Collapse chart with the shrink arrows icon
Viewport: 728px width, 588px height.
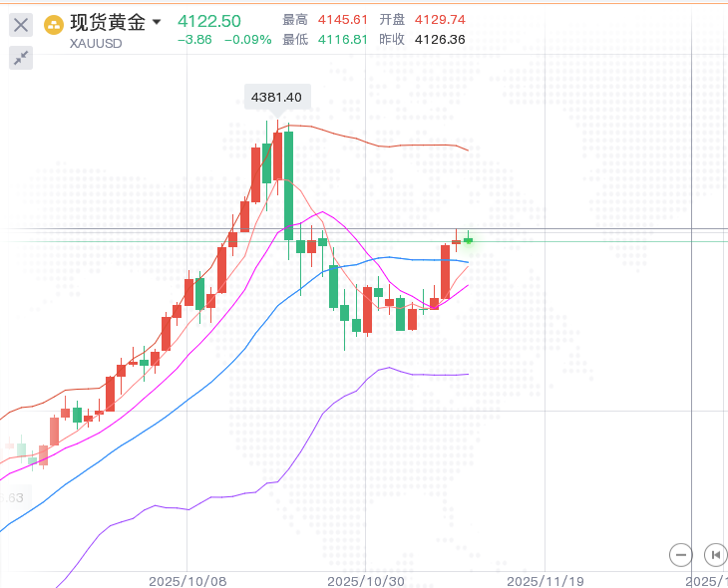tap(21, 58)
